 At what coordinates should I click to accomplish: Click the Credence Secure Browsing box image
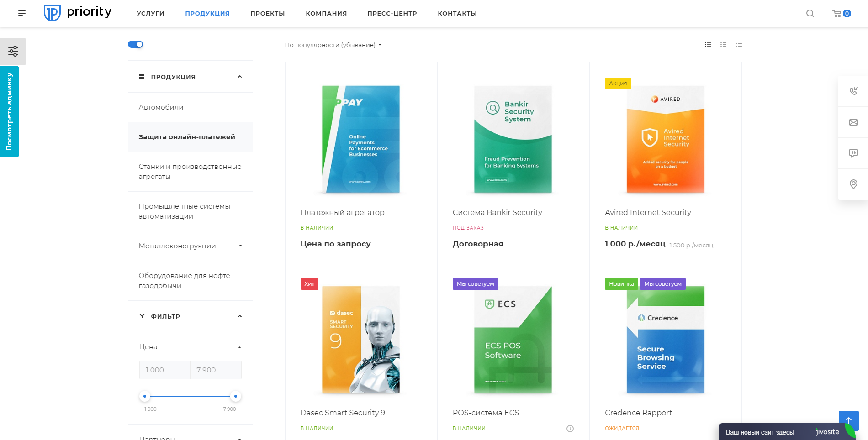pos(665,340)
